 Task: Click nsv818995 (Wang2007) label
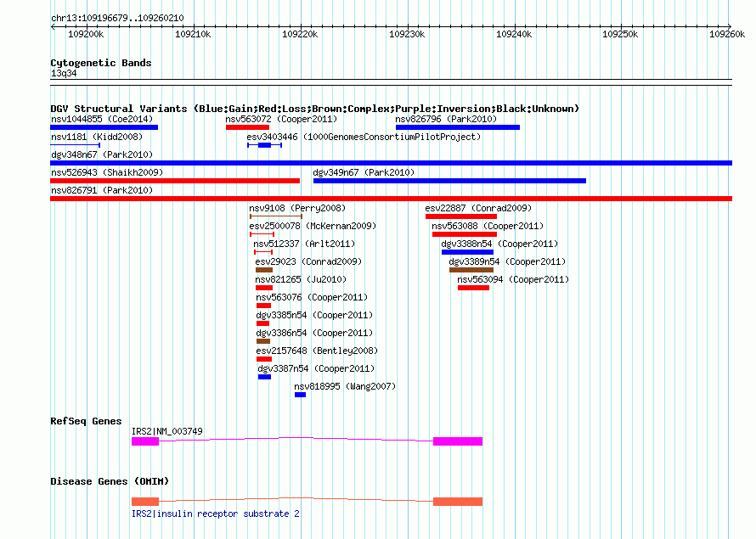click(x=345, y=386)
